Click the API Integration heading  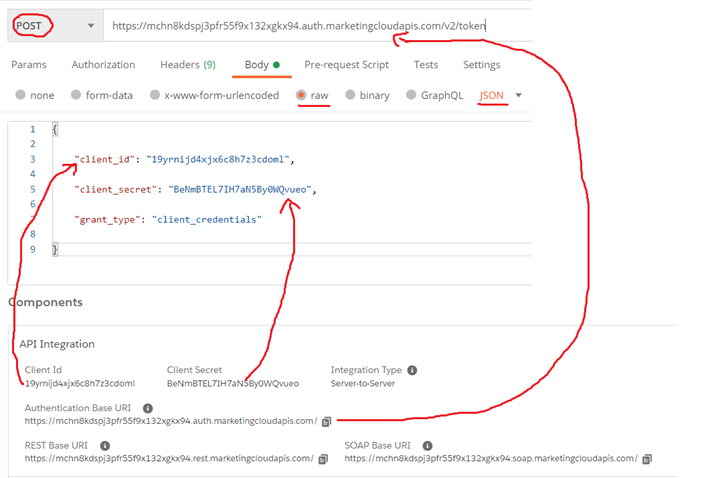tap(57, 344)
